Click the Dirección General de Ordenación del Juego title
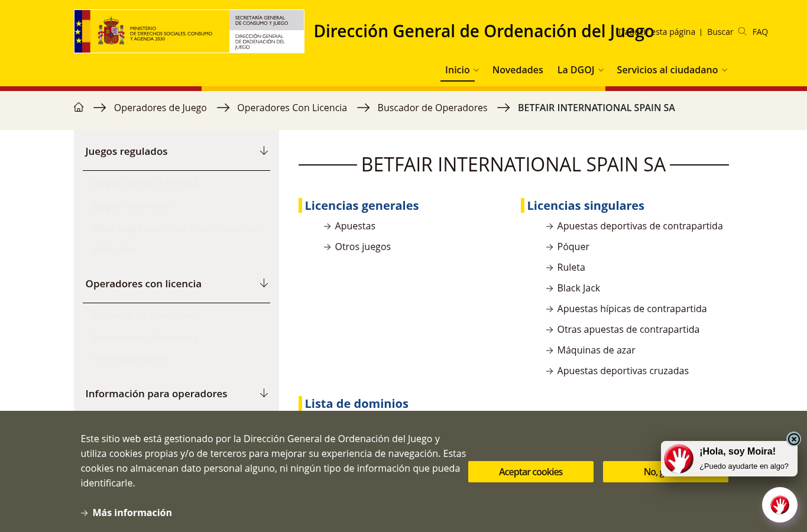This screenshot has height=532, width=807. (484, 31)
